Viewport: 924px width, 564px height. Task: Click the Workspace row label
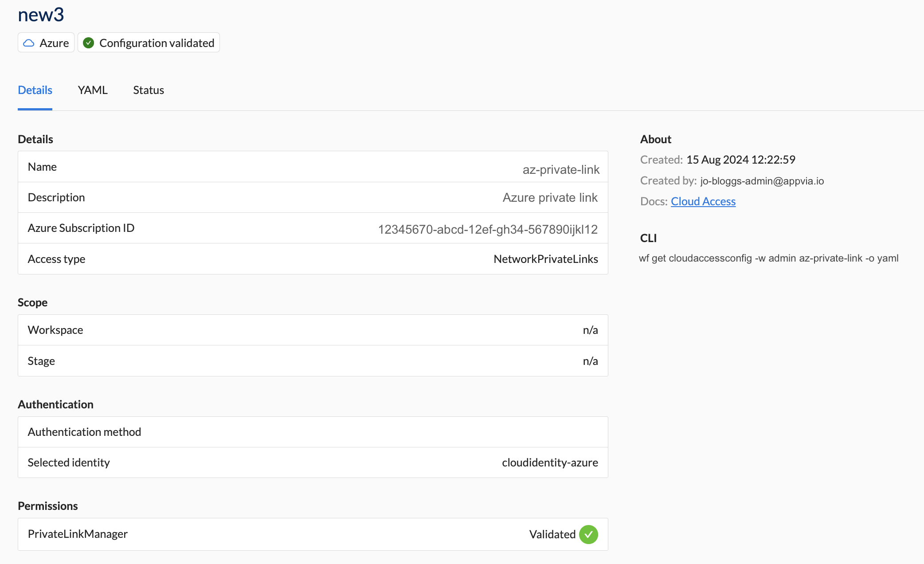[x=55, y=330]
